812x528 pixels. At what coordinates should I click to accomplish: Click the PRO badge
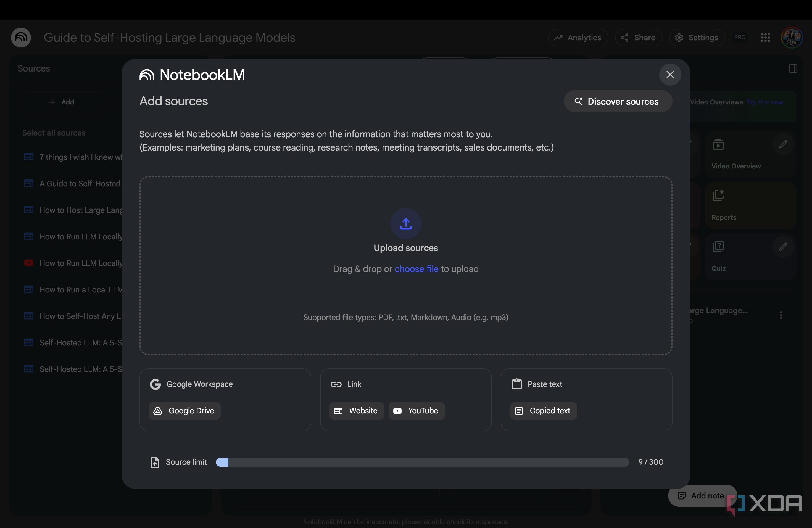[x=740, y=38]
